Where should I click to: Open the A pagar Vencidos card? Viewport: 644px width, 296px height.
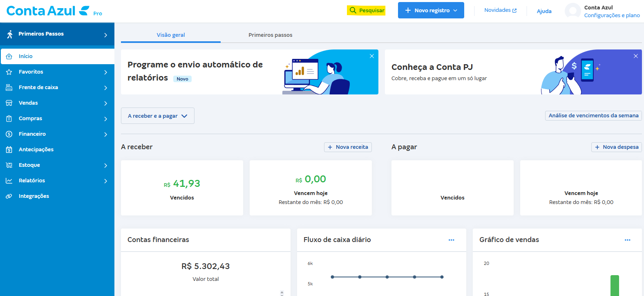tap(452, 188)
